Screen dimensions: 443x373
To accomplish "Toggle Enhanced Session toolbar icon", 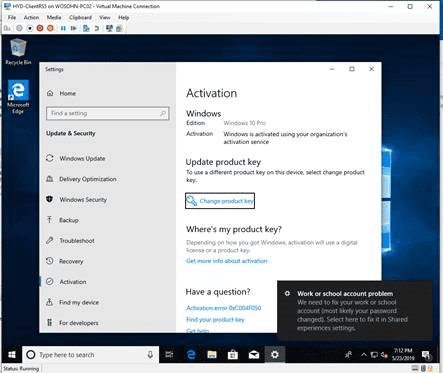I will pos(109,28).
